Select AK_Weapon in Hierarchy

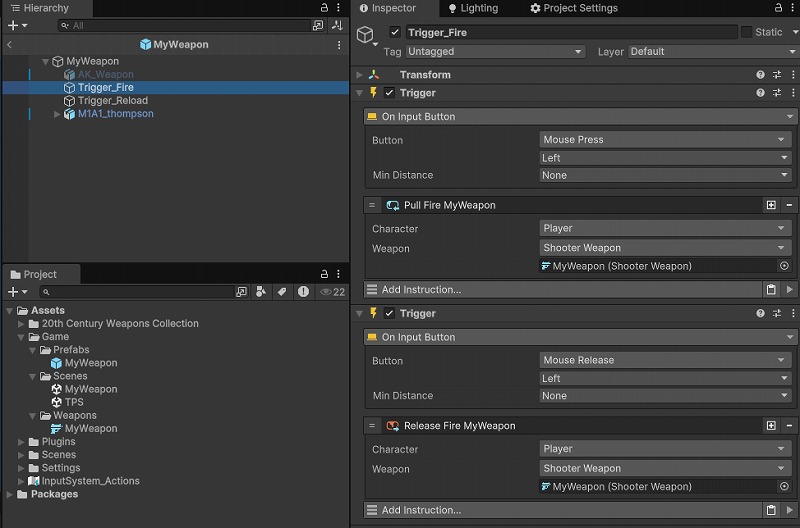click(105, 74)
